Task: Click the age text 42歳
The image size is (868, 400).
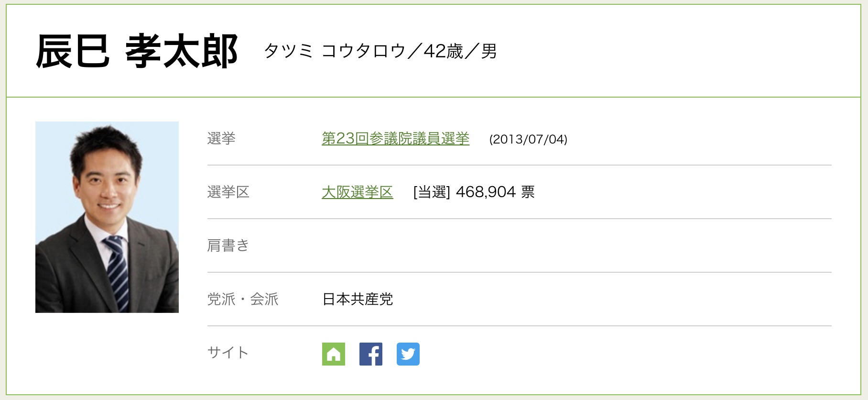Action: coord(443,51)
